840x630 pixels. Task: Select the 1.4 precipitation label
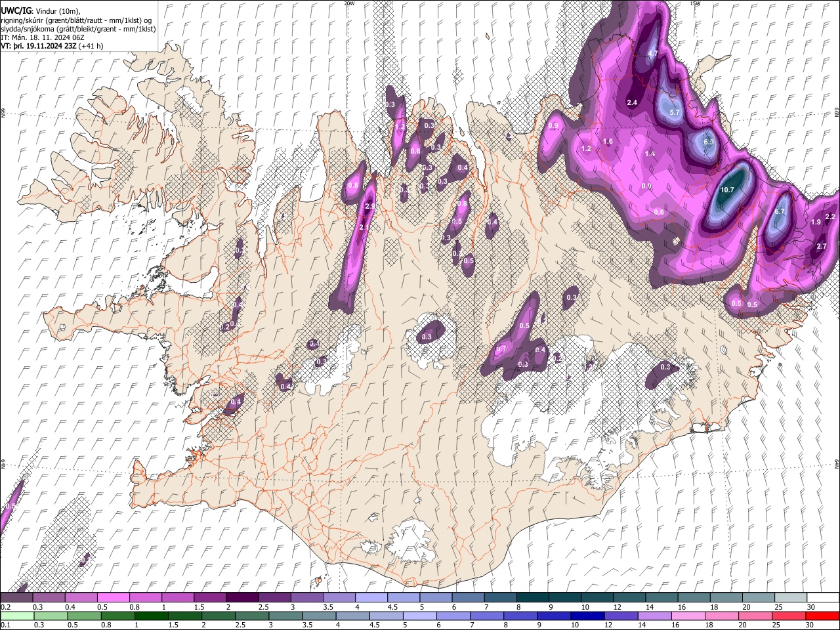[x=650, y=154]
